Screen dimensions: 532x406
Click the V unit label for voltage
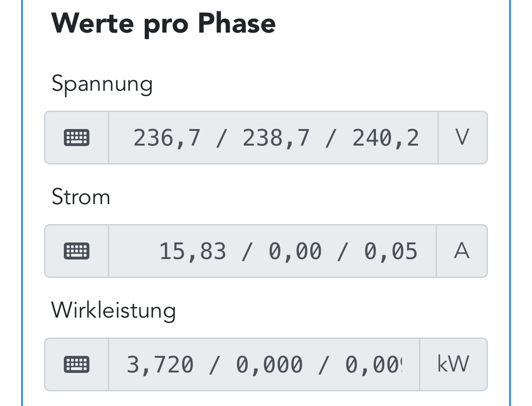pos(462,138)
